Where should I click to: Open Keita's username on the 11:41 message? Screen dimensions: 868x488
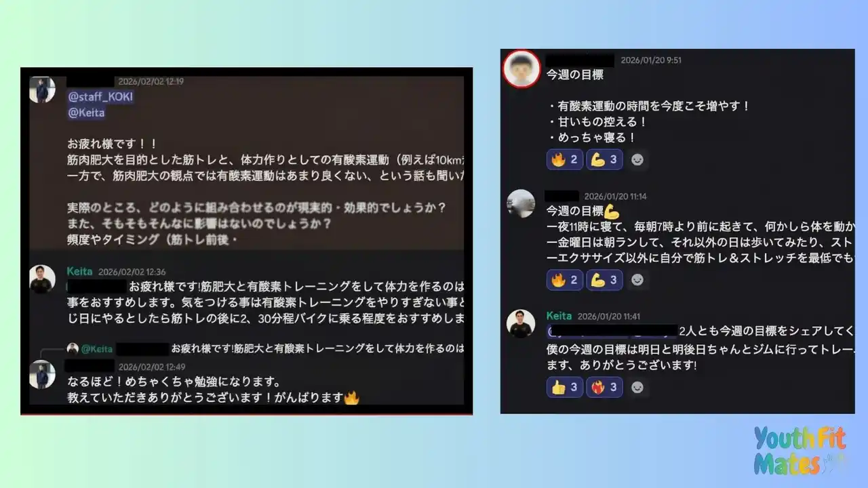tap(559, 316)
